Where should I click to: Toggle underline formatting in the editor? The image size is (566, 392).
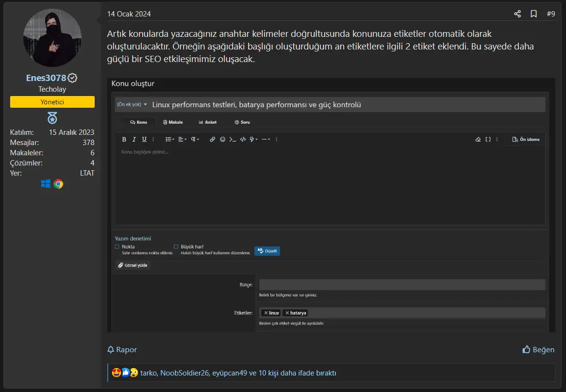point(144,139)
